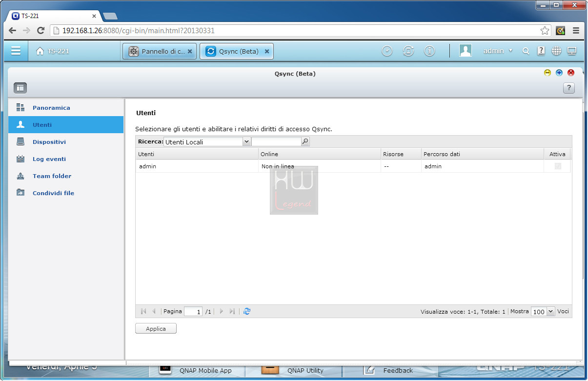The width and height of the screenshot is (588, 381).
Task: Open the Utenti Locali search dropdown
Action: 207,142
